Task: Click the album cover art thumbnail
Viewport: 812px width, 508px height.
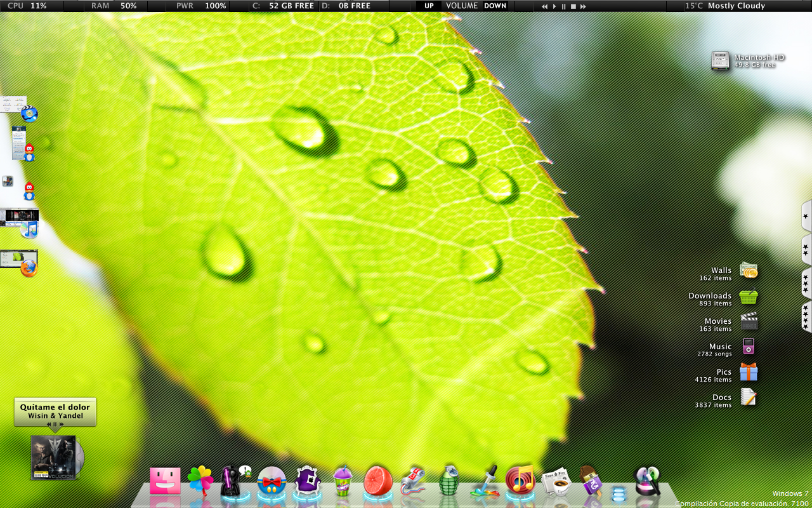Action: point(53,457)
